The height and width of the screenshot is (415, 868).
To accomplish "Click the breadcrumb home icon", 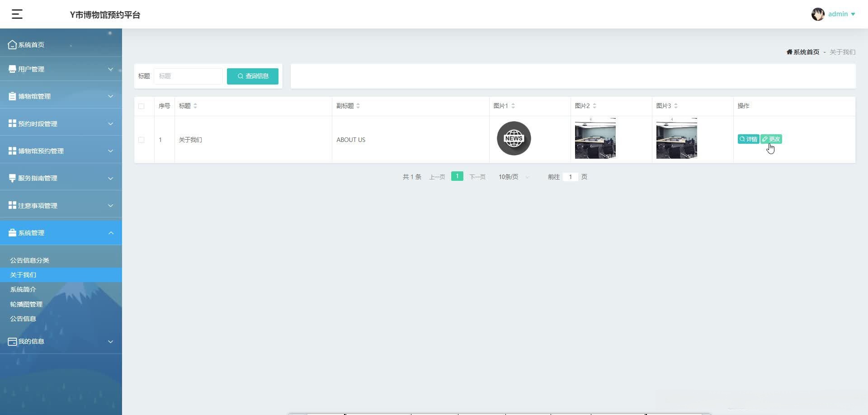I will coord(789,52).
